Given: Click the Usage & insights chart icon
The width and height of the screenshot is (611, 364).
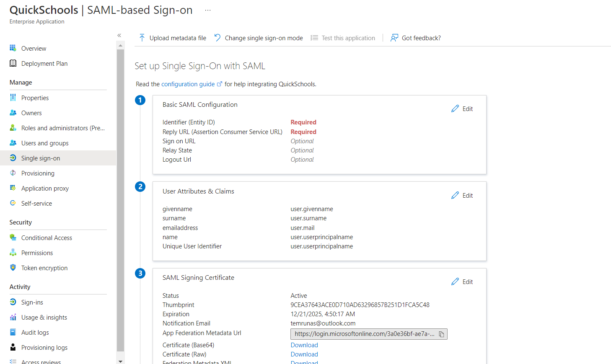Looking at the screenshot, I should [13, 317].
